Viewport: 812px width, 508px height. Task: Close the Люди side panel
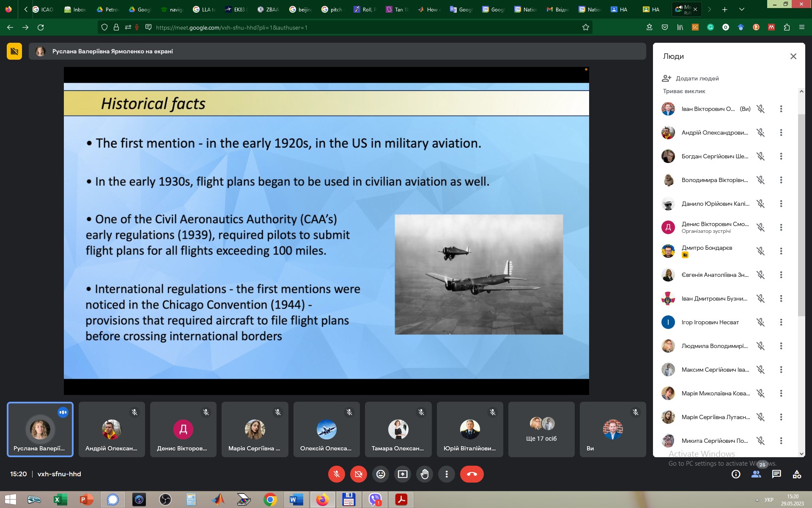[793, 56]
